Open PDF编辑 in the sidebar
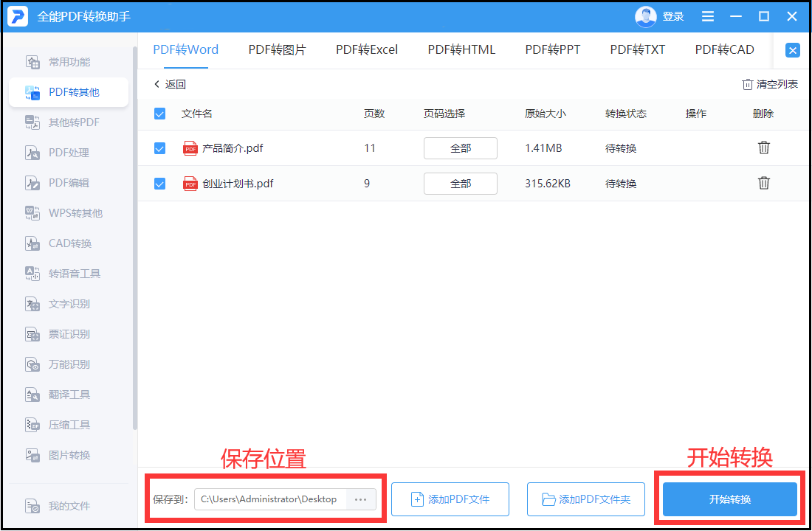 [69, 183]
